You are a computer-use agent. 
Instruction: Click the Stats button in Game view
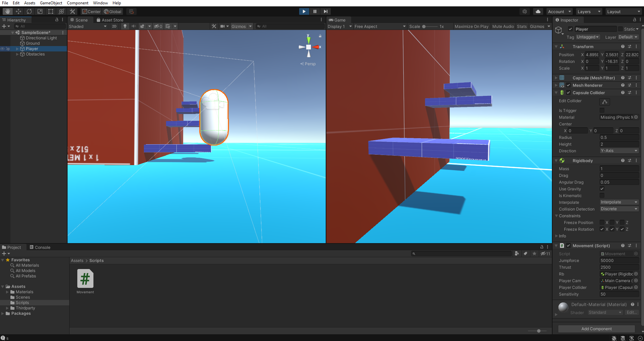(522, 26)
